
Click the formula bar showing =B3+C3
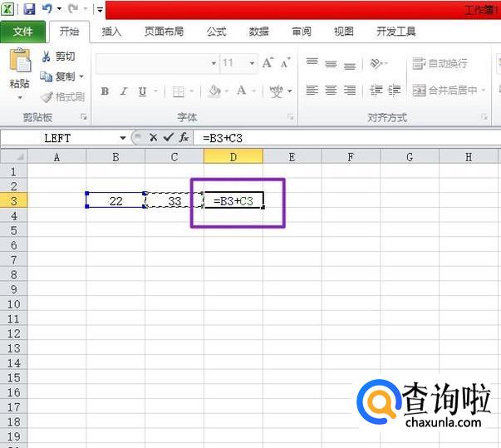coord(347,138)
